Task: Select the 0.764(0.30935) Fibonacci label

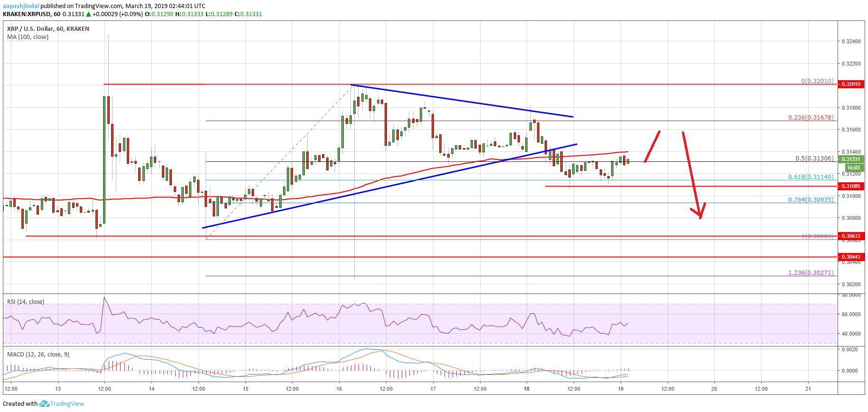Action: click(x=811, y=200)
